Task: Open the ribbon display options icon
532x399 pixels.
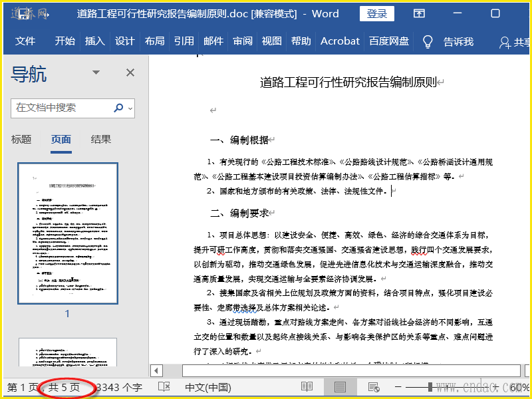Action: [419, 13]
